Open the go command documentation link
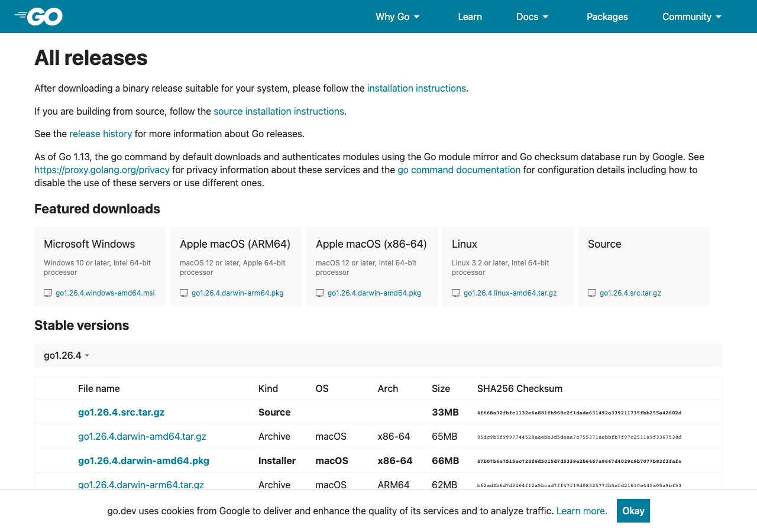This screenshot has width=757, height=532. [x=459, y=170]
